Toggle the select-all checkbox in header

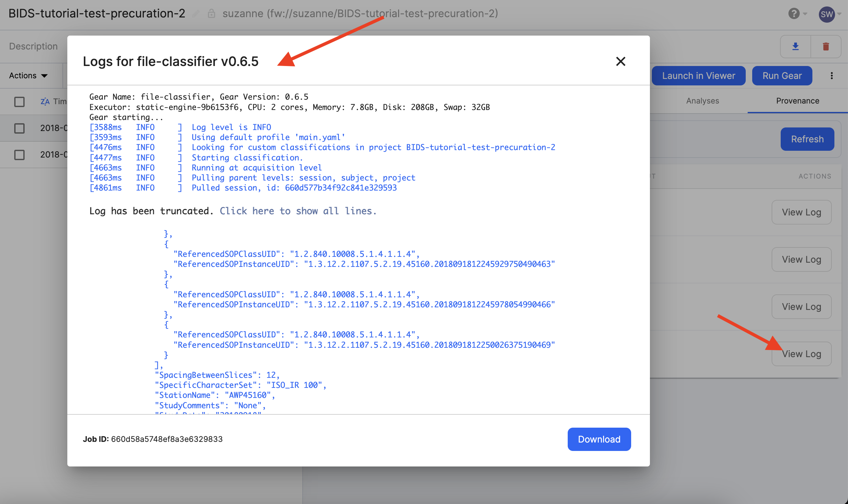[19, 102]
